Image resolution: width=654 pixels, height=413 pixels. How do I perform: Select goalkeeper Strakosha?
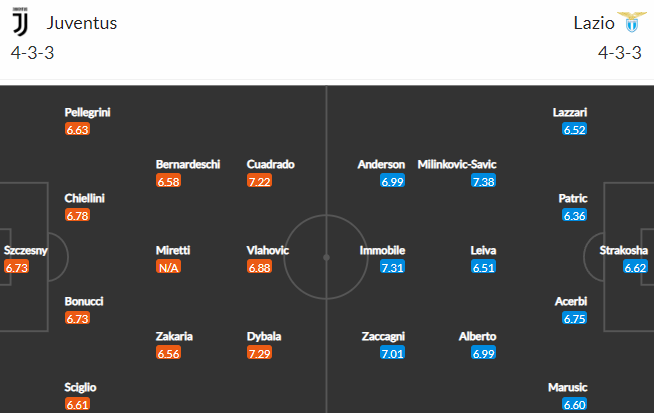(x=624, y=250)
